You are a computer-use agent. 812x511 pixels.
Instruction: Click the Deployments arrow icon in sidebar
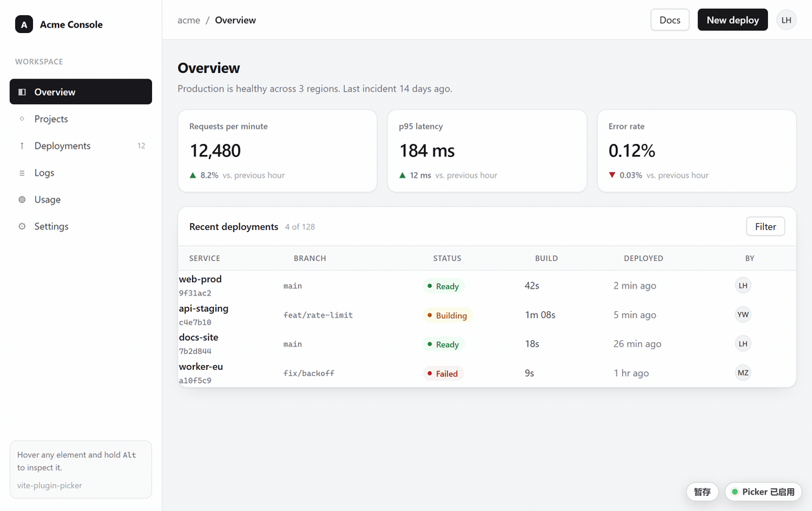click(x=22, y=145)
